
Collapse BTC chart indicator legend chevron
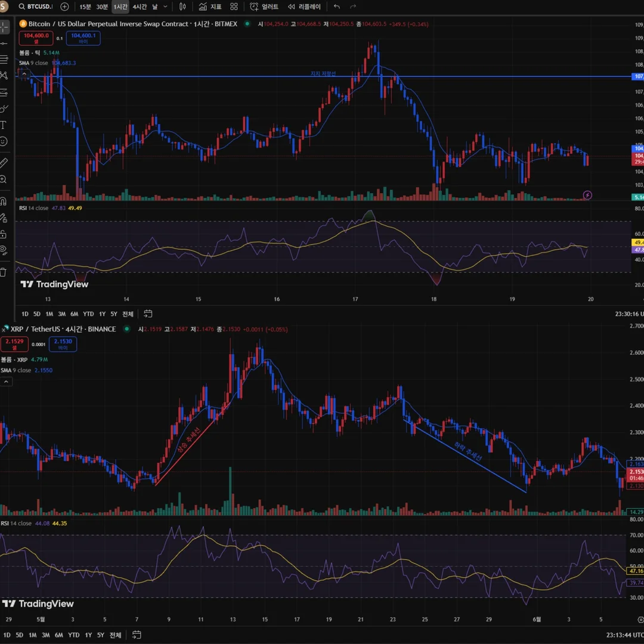point(24,74)
